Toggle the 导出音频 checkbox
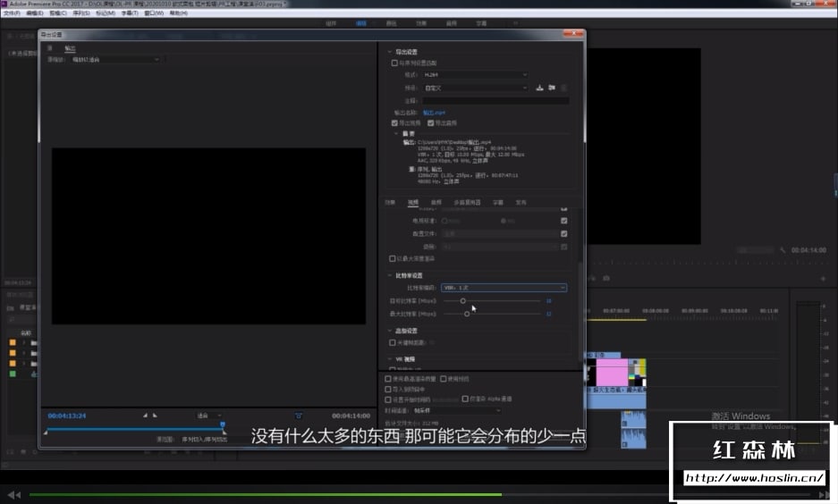The width and height of the screenshot is (838, 504). click(431, 122)
